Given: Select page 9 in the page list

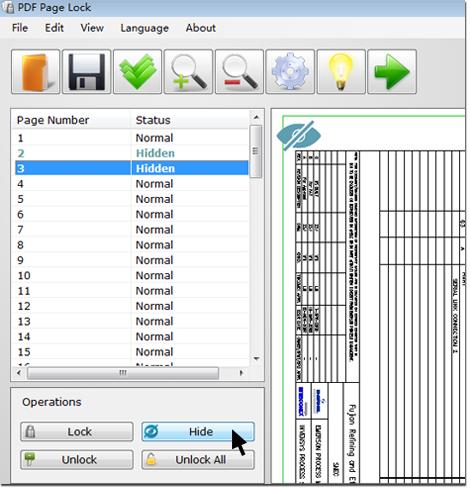Looking at the screenshot, I should [130, 260].
